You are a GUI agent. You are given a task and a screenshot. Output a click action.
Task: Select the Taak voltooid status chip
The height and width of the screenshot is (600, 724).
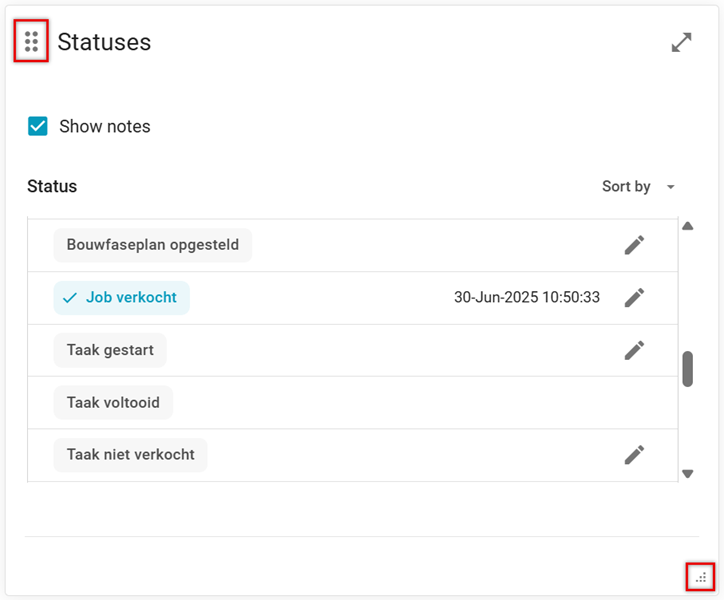113,403
